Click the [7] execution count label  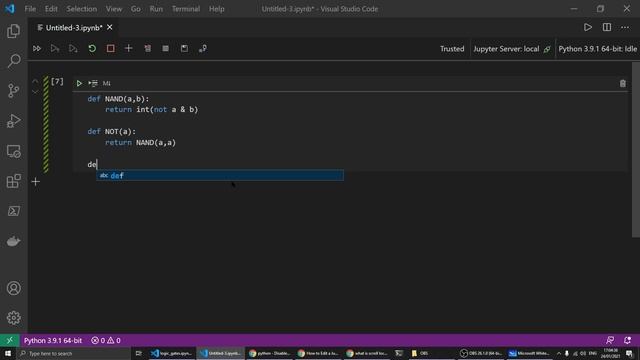tap(57, 82)
